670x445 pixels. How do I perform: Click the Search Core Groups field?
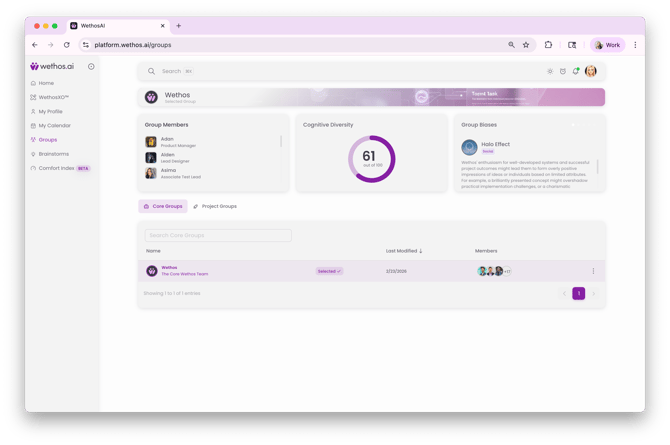[x=217, y=235]
